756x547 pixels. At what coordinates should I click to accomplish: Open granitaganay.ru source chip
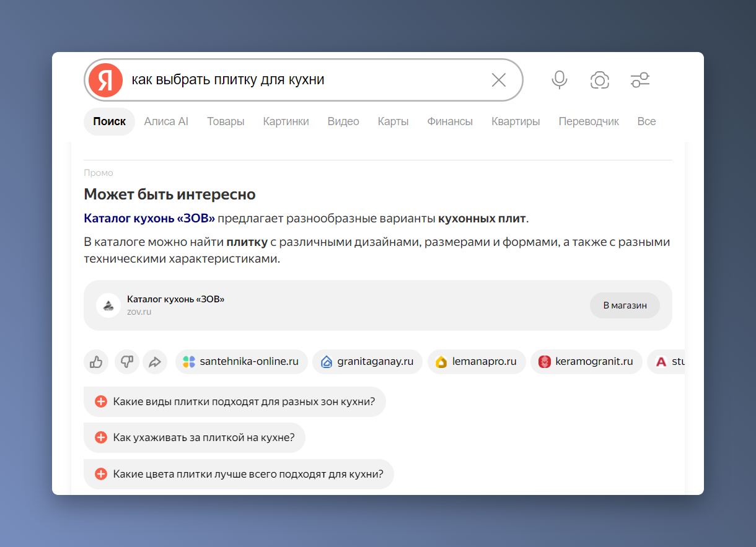point(367,362)
